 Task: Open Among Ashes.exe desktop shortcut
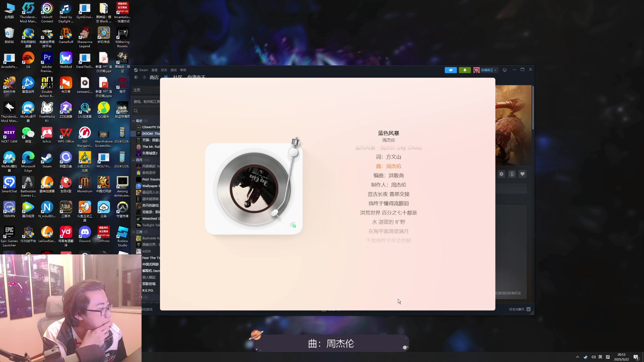click(122, 187)
